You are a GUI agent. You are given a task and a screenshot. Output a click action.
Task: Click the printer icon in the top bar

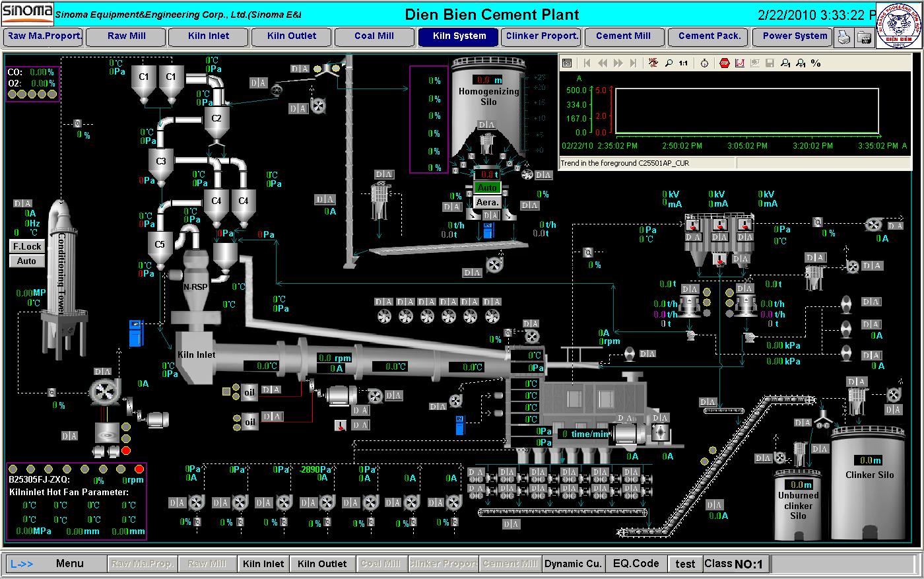843,38
